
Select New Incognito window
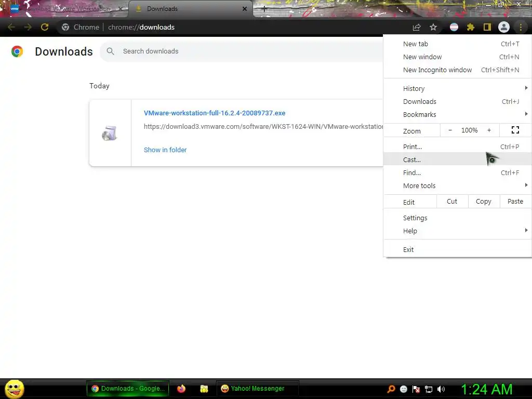[457, 70]
